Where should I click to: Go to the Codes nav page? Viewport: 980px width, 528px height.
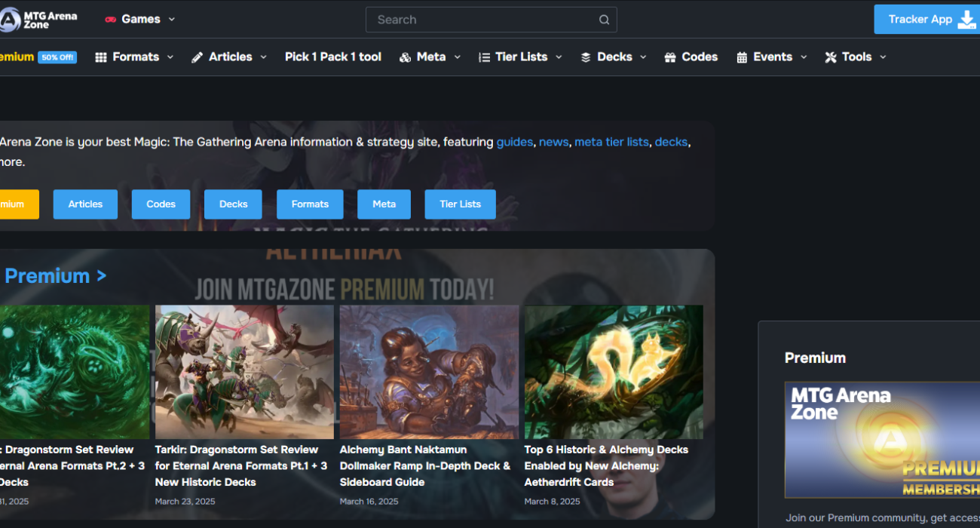click(x=700, y=57)
